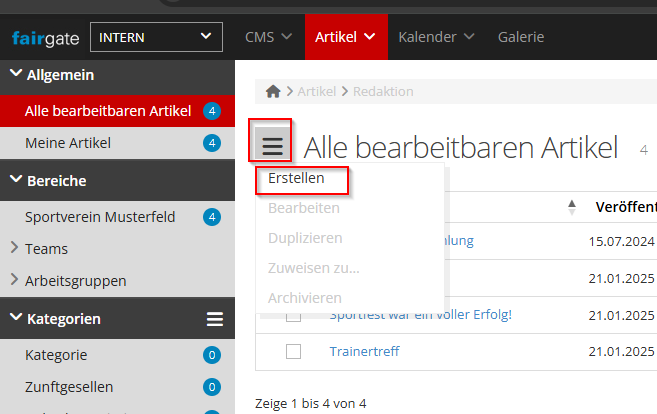This screenshot has width=657, height=414.
Task: Open the hamburger action menu beside the title
Action: (x=272, y=147)
